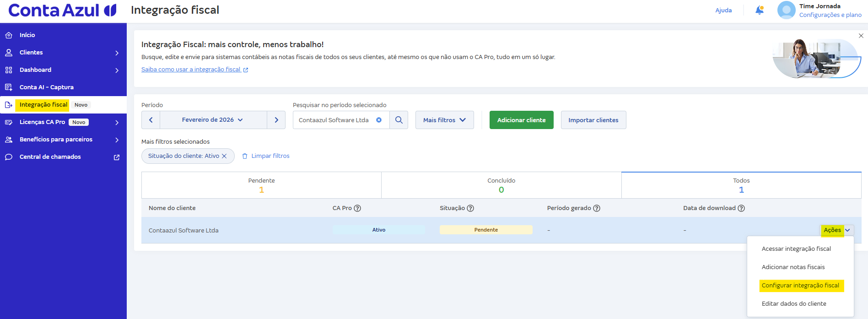Click the Time Jornada account name
Image resolution: width=868 pixels, height=319 pixels.
819,6
